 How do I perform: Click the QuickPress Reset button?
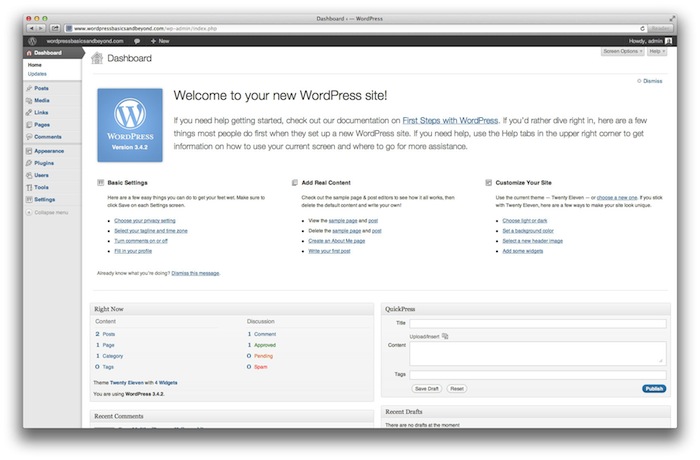tap(457, 389)
